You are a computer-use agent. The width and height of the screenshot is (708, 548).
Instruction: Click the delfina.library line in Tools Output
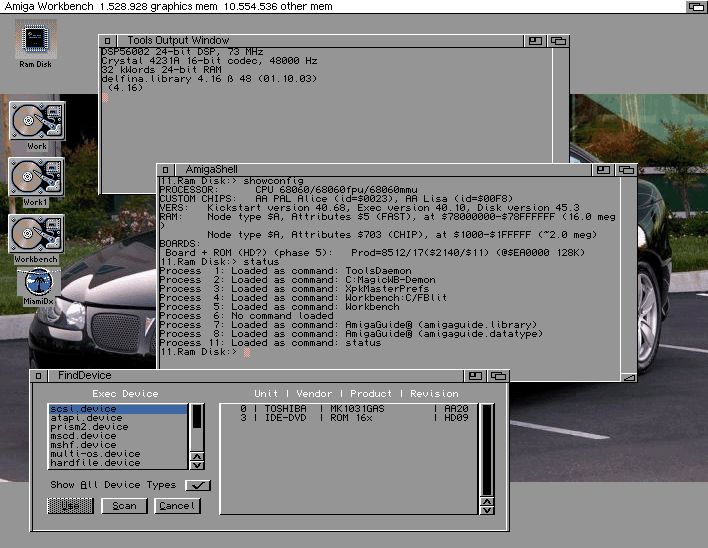tap(209, 79)
